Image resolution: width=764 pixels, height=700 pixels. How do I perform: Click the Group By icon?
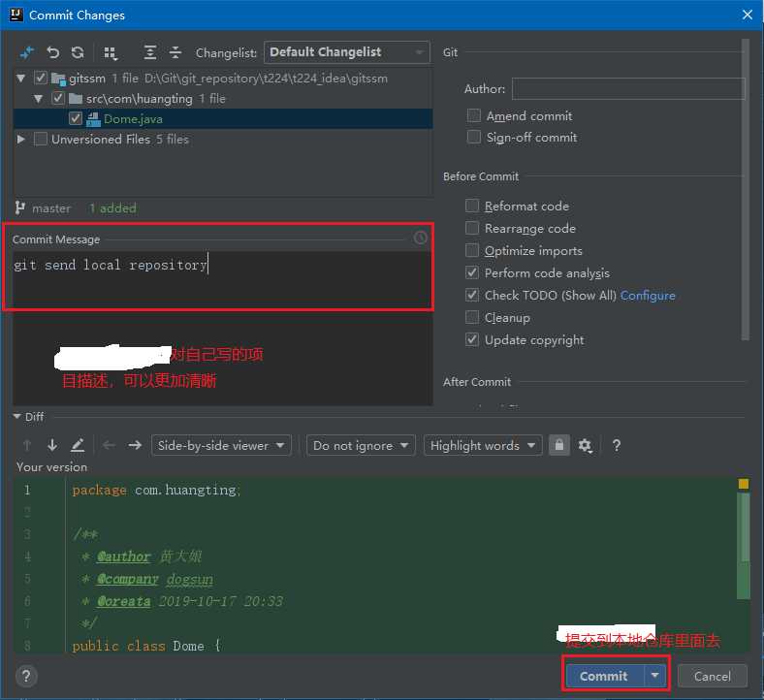tap(111, 52)
